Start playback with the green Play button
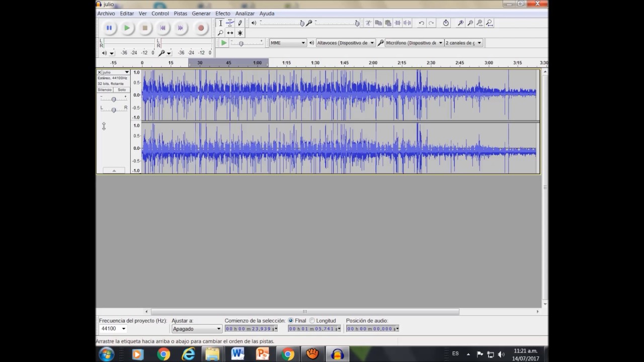 [x=127, y=28]
